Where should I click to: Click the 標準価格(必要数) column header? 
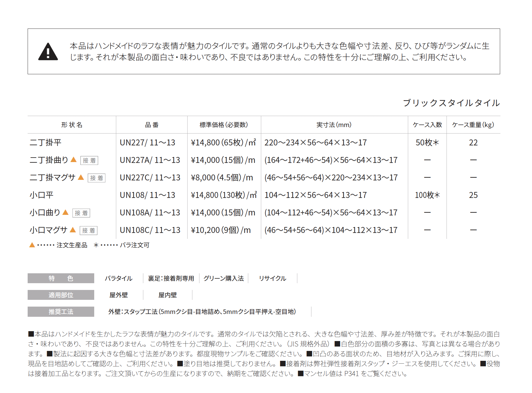click(x=224, y=125)
